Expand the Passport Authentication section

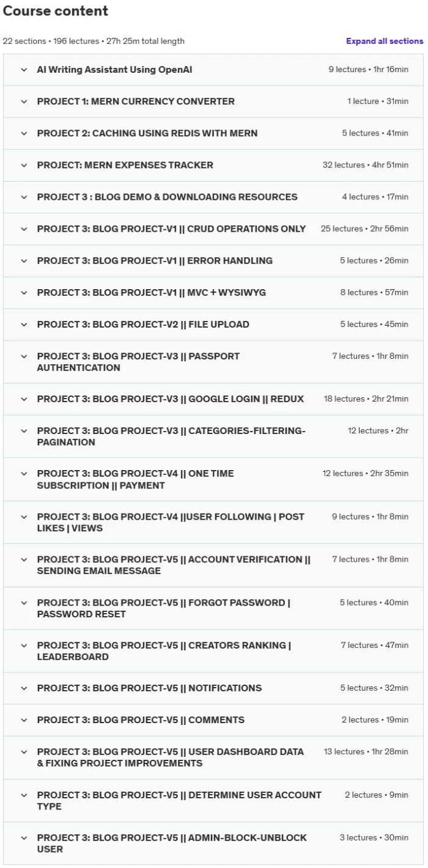(213, 362)
